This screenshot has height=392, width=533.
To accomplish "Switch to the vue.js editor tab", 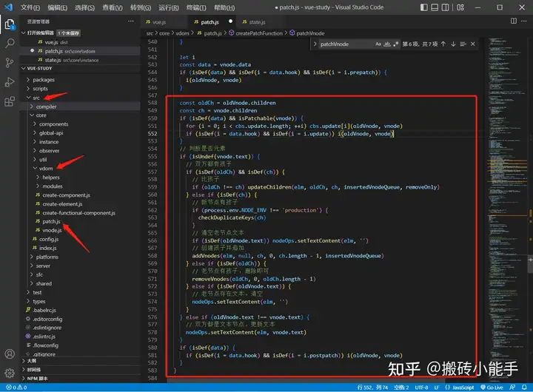I will click(158, 22).
